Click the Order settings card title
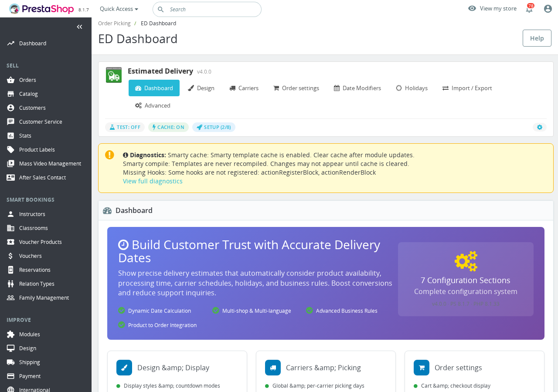558x392 pixels. (458, 368)
